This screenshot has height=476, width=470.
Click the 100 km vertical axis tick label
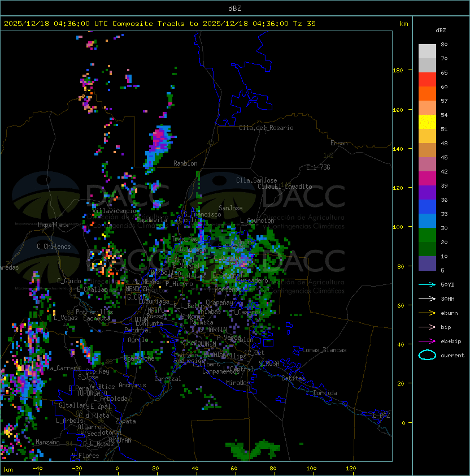click(398, 227)
